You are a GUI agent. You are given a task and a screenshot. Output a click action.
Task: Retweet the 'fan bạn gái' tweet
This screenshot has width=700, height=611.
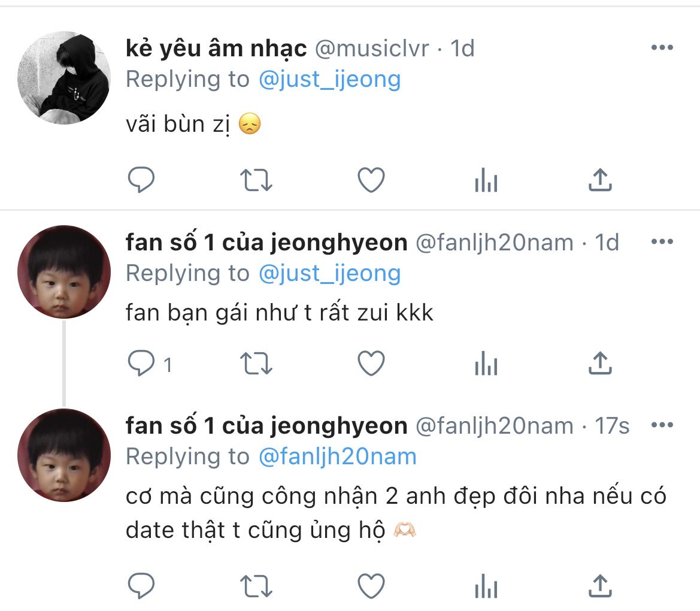click(256, 364)
